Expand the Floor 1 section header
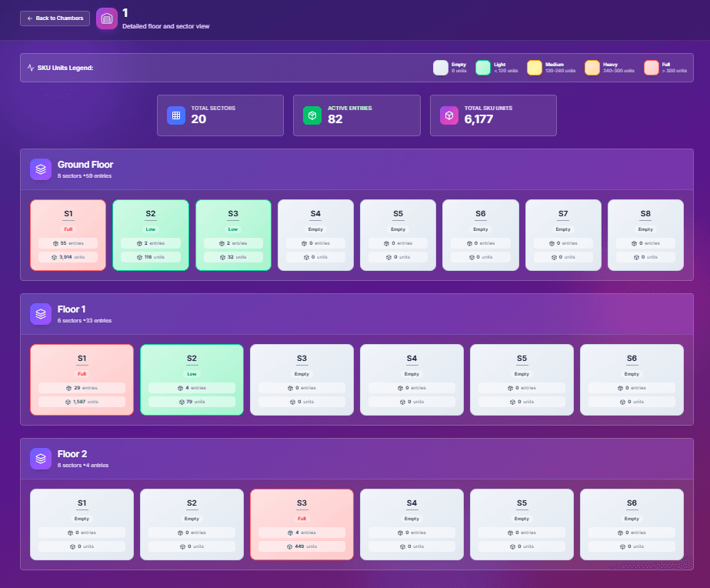This screenshot has height=588, width=710. 357,314
